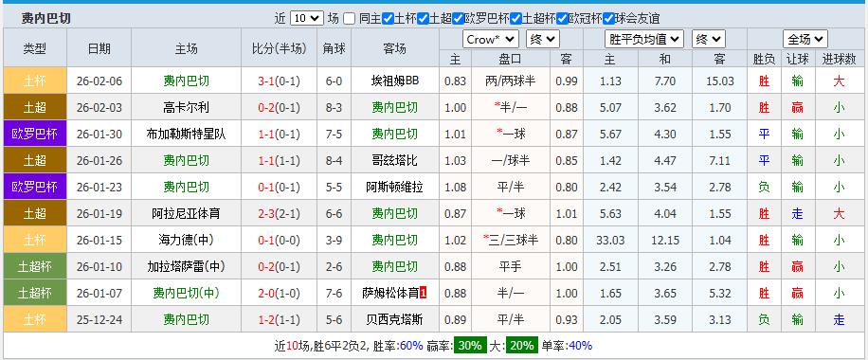Open the 哥兹塔比 team link

tap(395, 161)
